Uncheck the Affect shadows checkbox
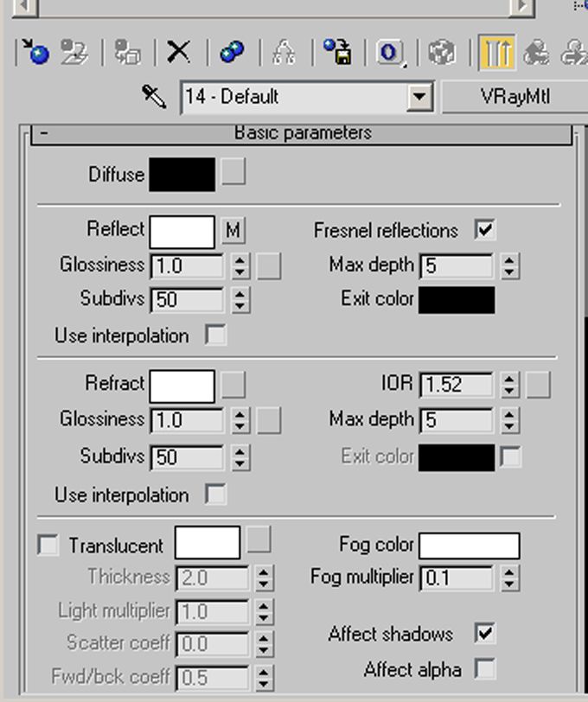 (485, 634)
